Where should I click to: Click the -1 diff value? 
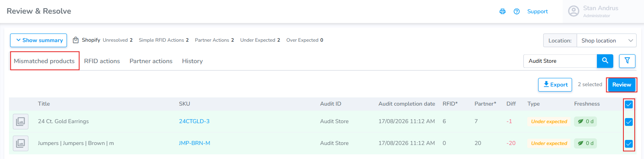(509, 121)
